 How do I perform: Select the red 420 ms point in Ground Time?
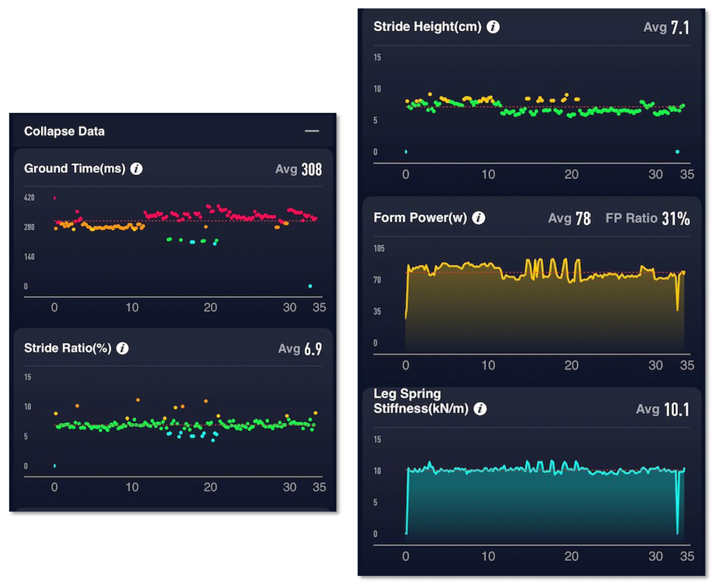coord(55,198)
